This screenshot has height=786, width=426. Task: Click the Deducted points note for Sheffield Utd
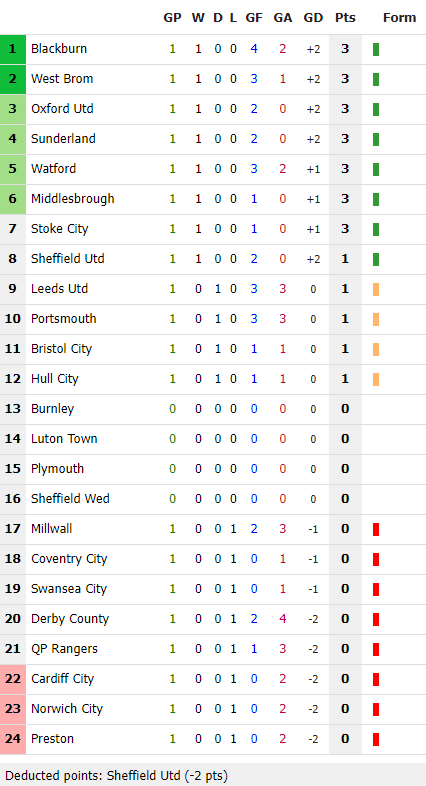tap(116, 776)
